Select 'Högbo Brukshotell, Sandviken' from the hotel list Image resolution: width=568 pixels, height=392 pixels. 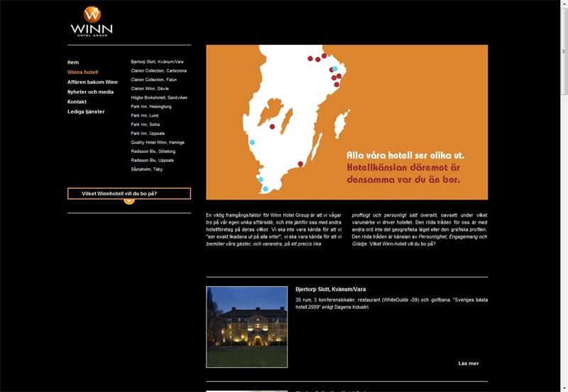pos(159,97)
